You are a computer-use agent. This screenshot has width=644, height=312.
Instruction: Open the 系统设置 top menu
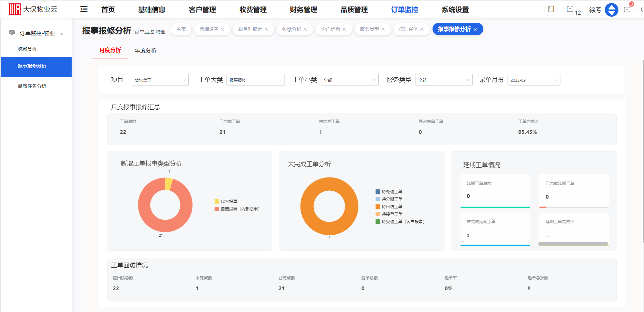click(455, 10)
